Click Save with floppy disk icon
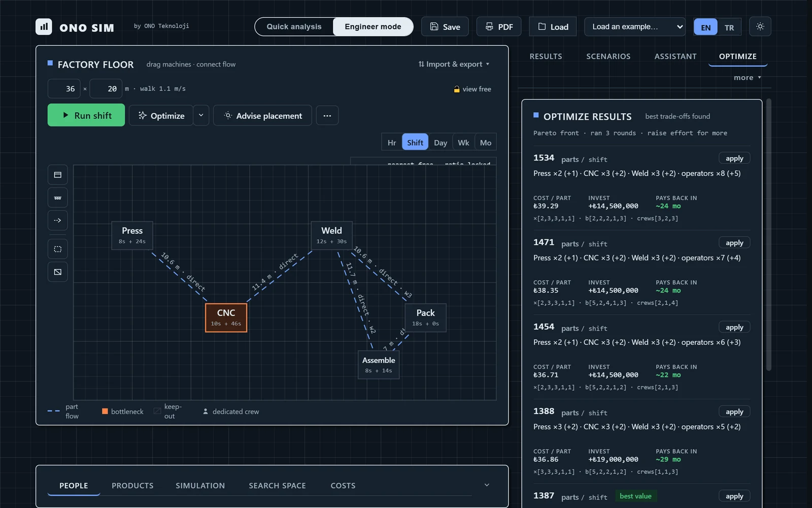Viewport: 812px width, 508px height. coord(445,26)
